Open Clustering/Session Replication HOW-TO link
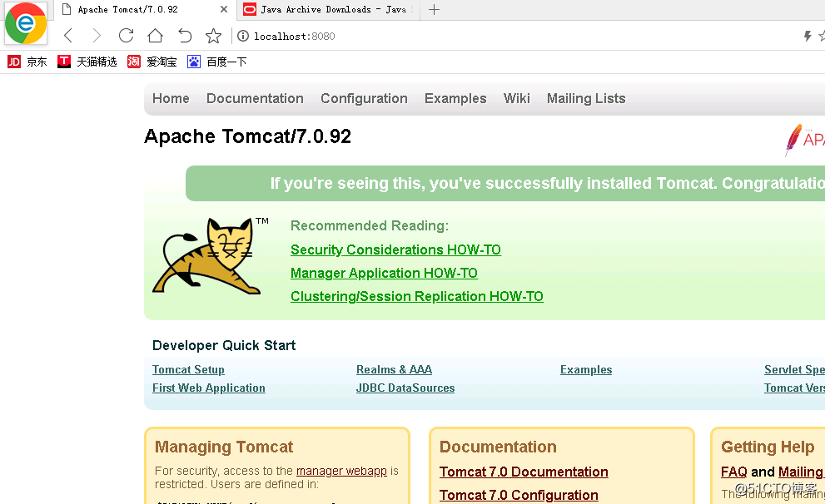This screenshot has width=825, height=504. [x=417, y=296]
